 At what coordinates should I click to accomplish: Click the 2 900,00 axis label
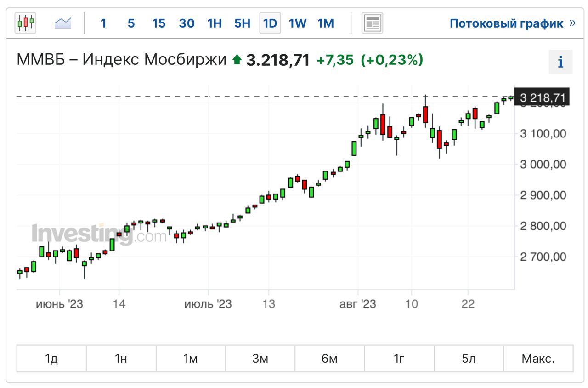543,195
